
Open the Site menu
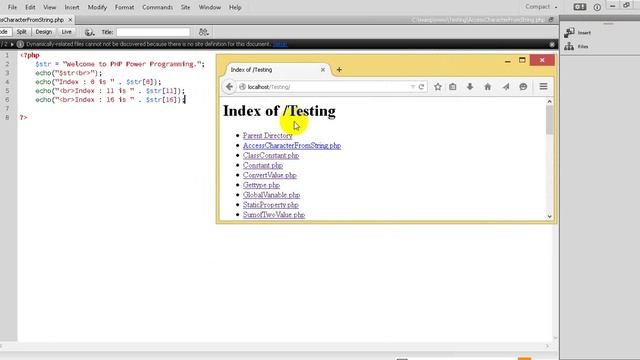[185, 7]
